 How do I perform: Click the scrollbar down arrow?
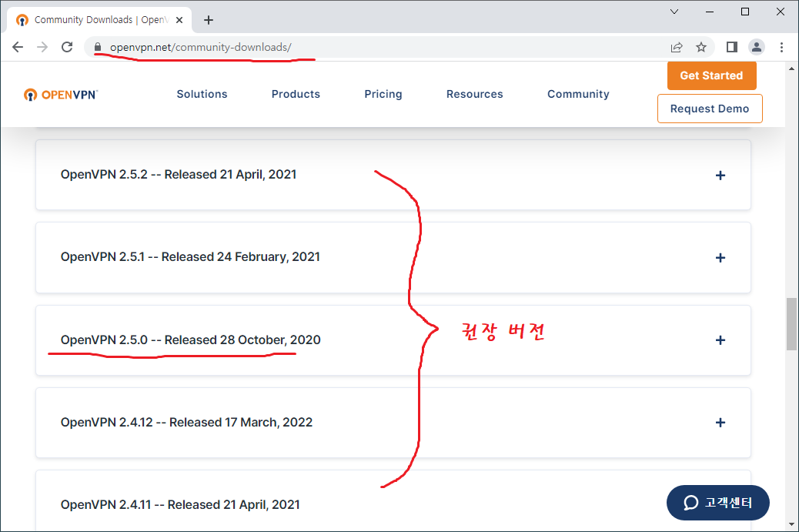coord(791,524)
